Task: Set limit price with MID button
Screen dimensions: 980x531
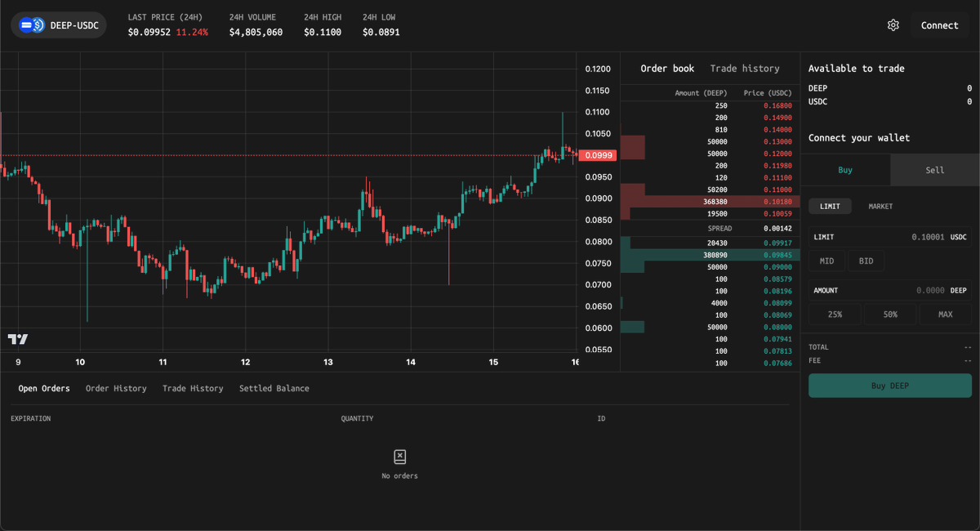Action: pos(827,261)
